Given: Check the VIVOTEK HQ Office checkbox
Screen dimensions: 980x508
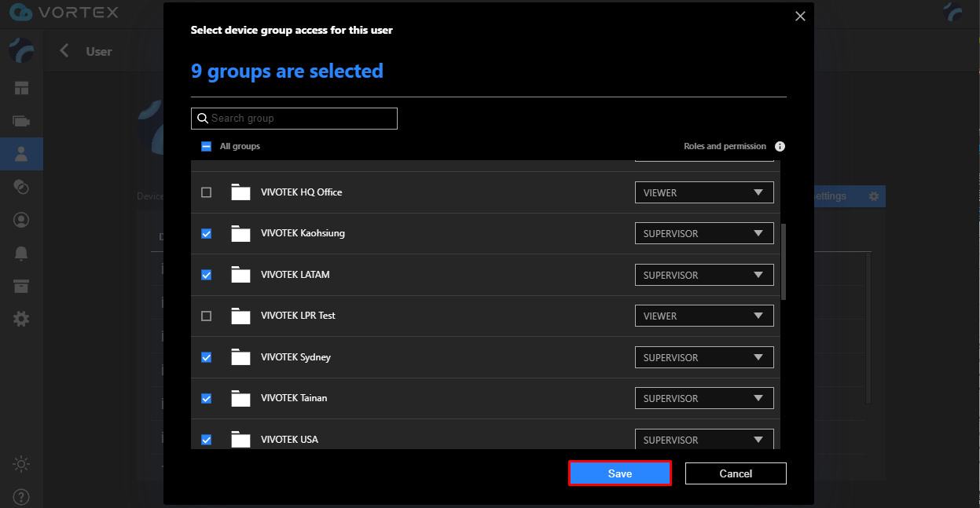Looking at the screenshot, I should coord(207,192).
